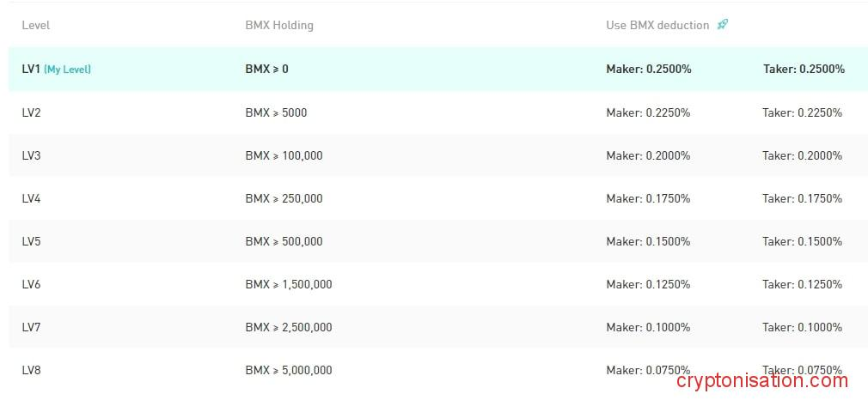Click the BMX ≥ 100,000 cell
Screen dimensions: 868x400
pos(284,155)
